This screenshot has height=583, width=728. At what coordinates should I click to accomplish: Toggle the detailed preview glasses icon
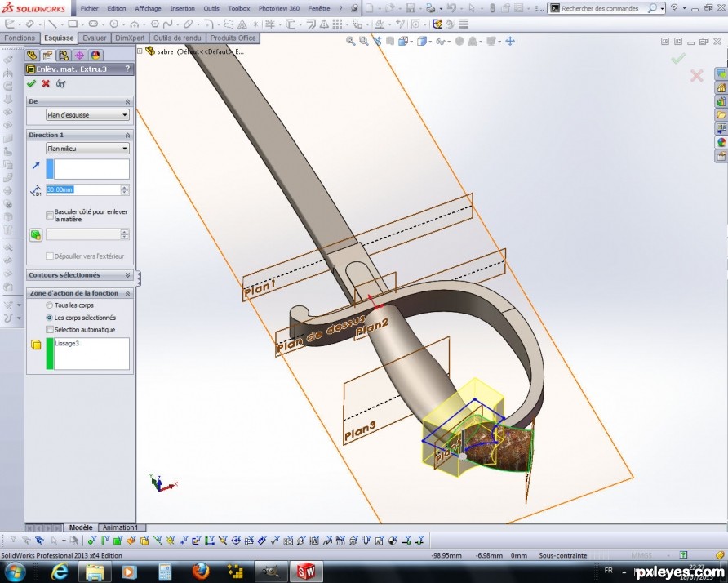61,83
